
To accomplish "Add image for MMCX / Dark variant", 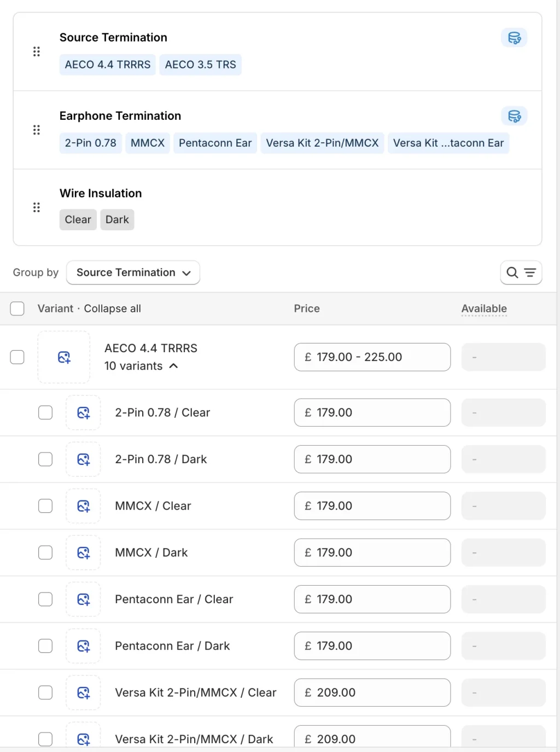I will pos(83,553).
